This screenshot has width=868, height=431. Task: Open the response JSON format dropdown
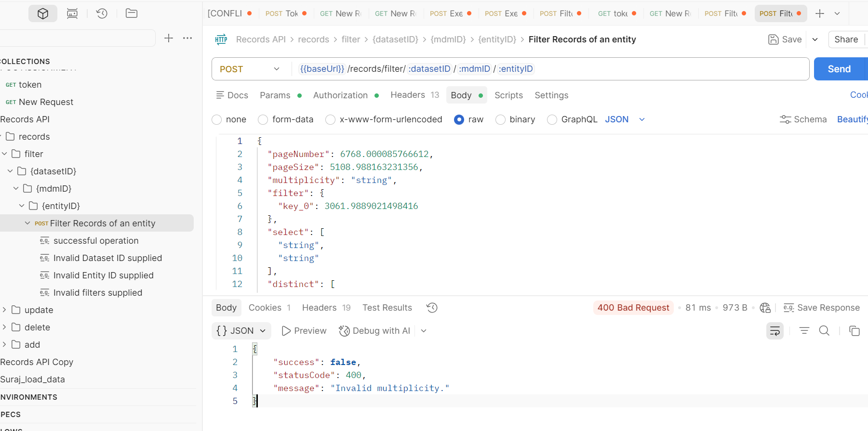[x=241, y=331]
